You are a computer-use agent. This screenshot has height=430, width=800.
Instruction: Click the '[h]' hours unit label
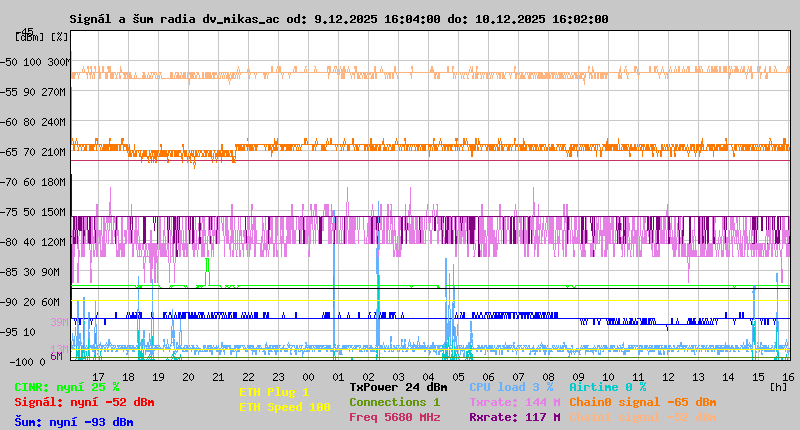pos(779,387)
